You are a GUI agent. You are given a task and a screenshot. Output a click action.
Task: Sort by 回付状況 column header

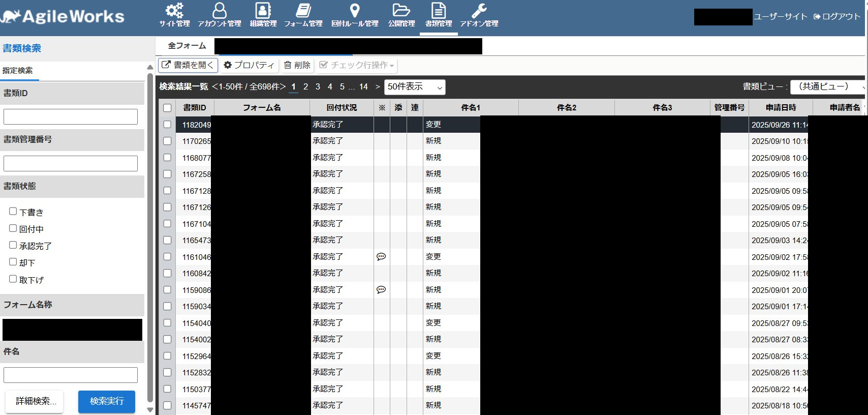coord(342,108)
